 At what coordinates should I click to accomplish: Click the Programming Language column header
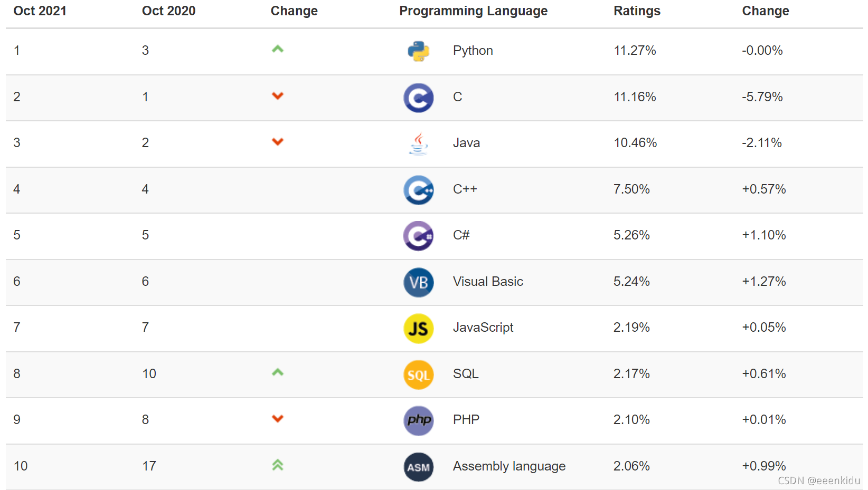click(473, 11)
